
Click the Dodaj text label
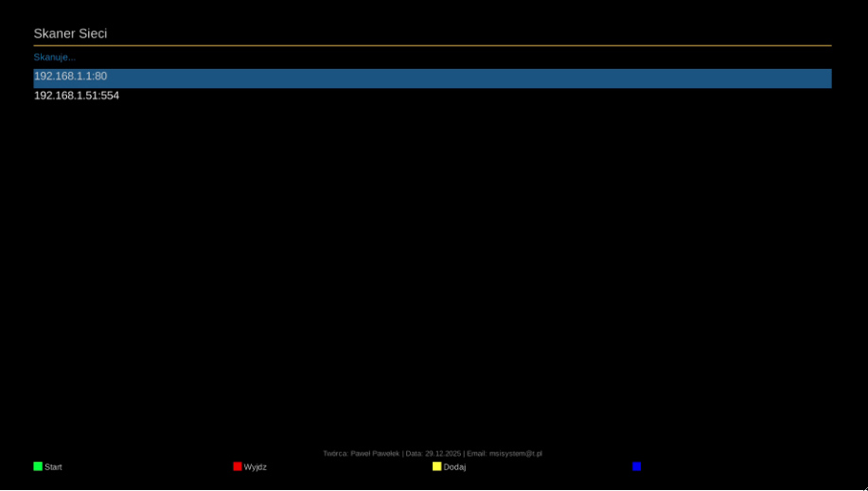pyautogui.click(x=454, y=467)
